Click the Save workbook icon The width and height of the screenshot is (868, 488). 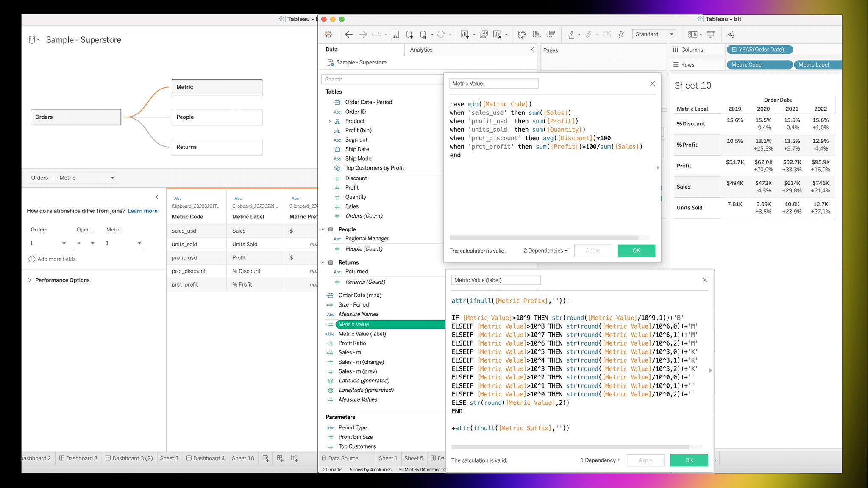pos(395,35)
